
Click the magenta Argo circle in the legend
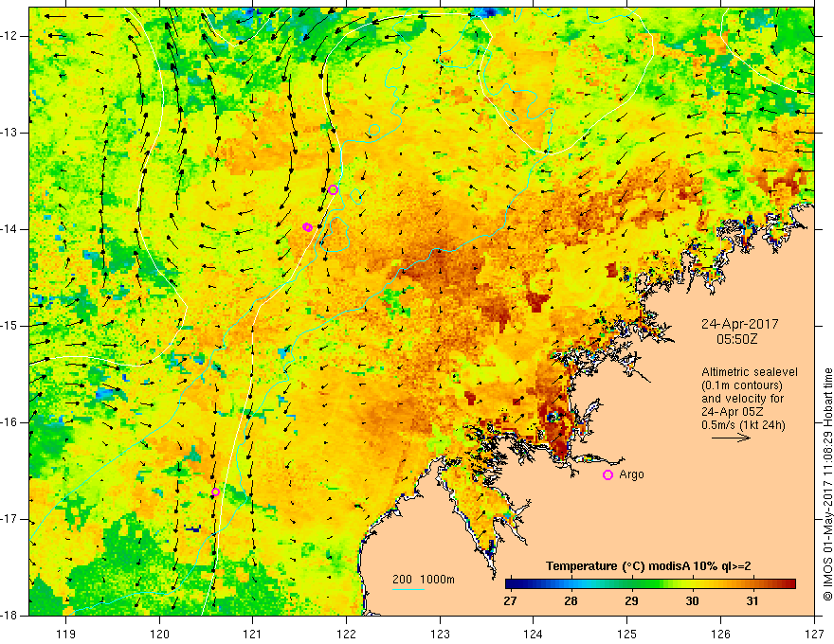click(x=607, y=475)
